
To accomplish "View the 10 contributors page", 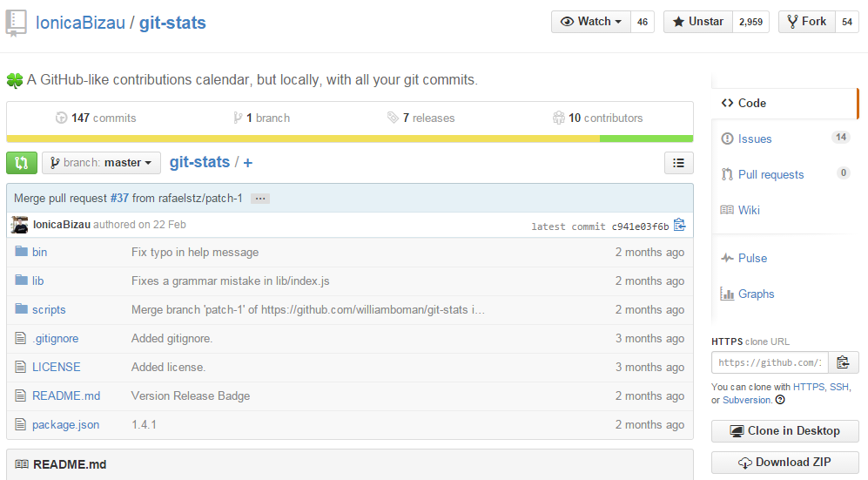I will tap(597, 118).
